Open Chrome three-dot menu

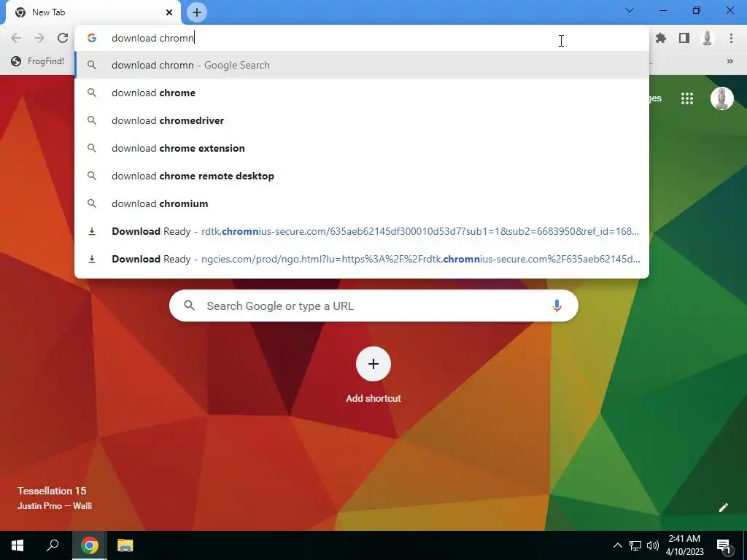731,38
